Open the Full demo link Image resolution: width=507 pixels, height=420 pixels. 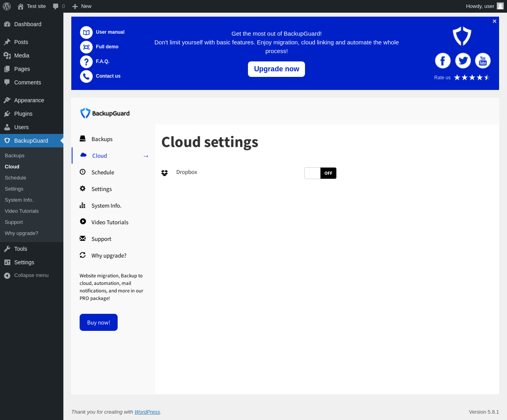coord(107,47)
